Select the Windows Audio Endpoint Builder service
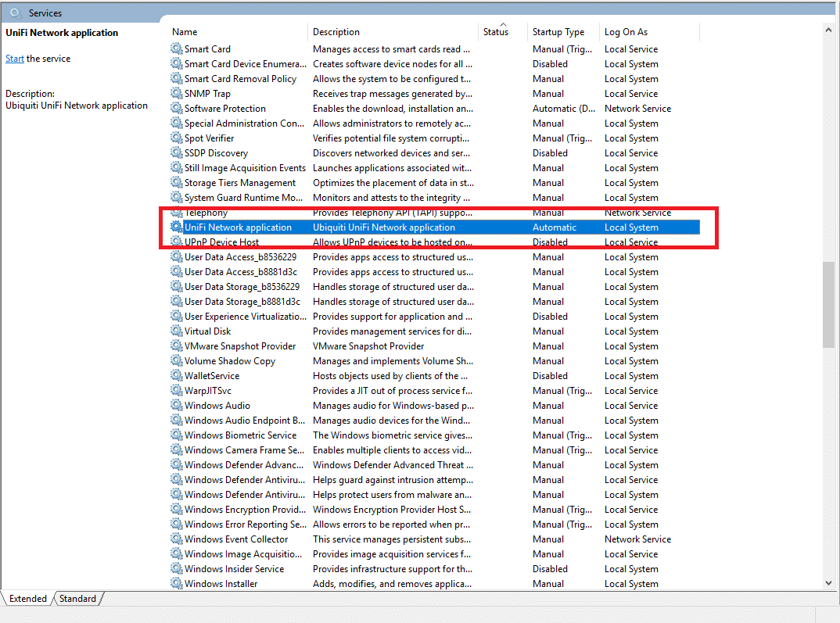Viewport: 840px width, 623px height. (x=245, y=420)
